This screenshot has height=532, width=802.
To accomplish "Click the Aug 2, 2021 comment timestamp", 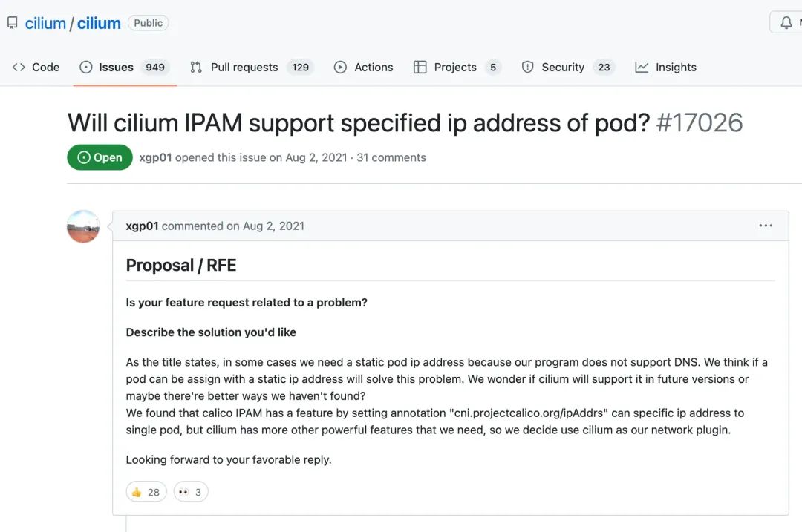I will 273,226.
